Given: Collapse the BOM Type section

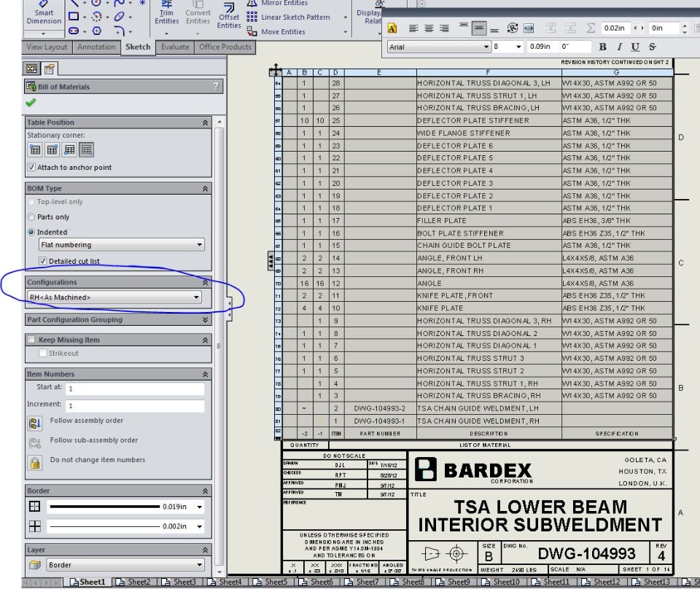Looking at the screenshot, I should 205,188.
